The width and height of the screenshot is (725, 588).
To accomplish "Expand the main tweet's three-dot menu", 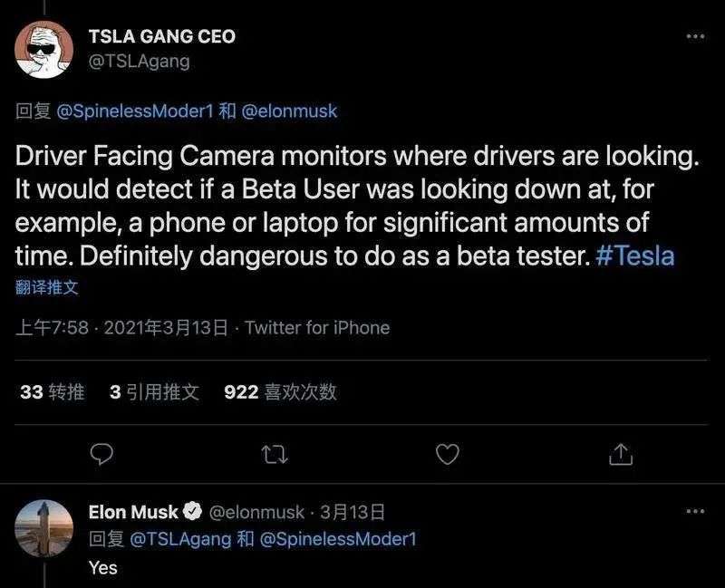I will click(695, 36).
